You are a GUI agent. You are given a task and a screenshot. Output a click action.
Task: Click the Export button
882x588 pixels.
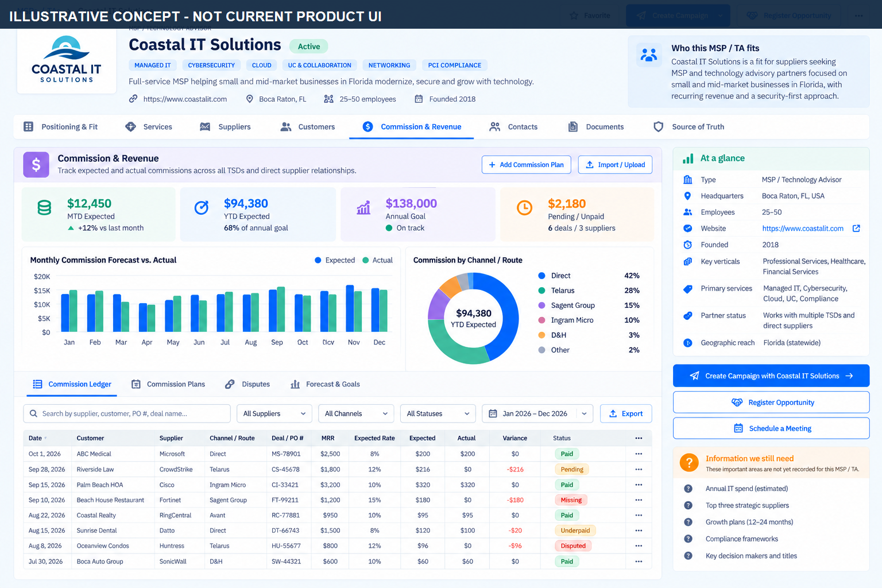626,413
